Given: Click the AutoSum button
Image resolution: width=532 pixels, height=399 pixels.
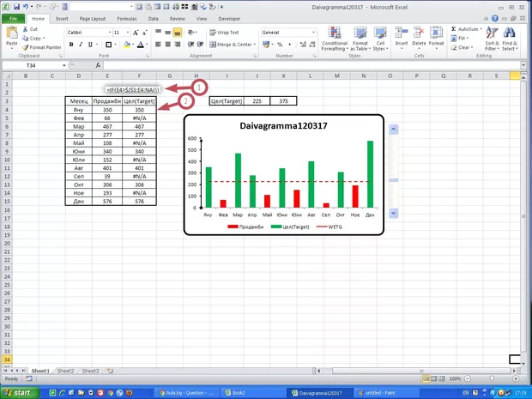Looking at the screenshot, I should (469, 29).
